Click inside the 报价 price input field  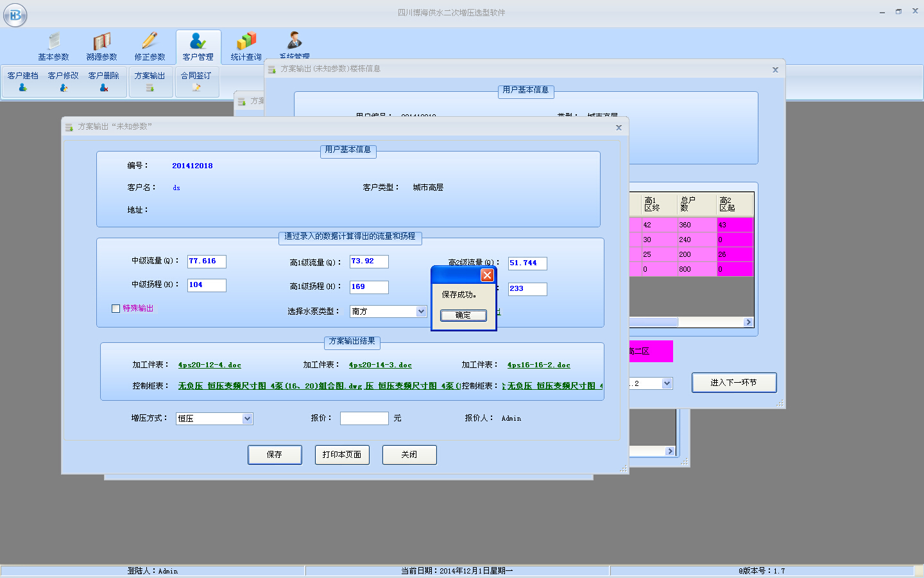[364, 418]
